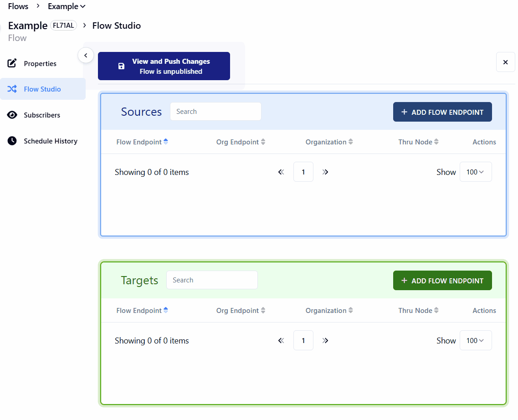
Task: Click View and Push Changes button
Action: (x=164, y=66)
